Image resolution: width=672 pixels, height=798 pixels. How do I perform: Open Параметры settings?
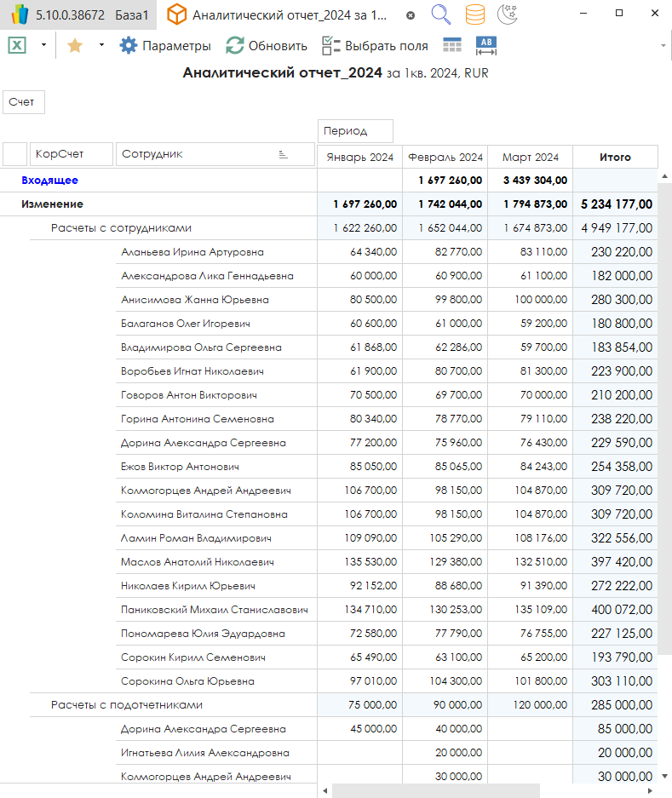(x=165, y=46)
